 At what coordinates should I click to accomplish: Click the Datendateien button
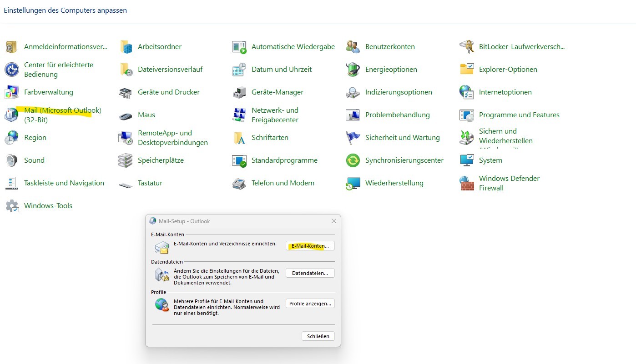pyautogui.click(x=310, y=273)
